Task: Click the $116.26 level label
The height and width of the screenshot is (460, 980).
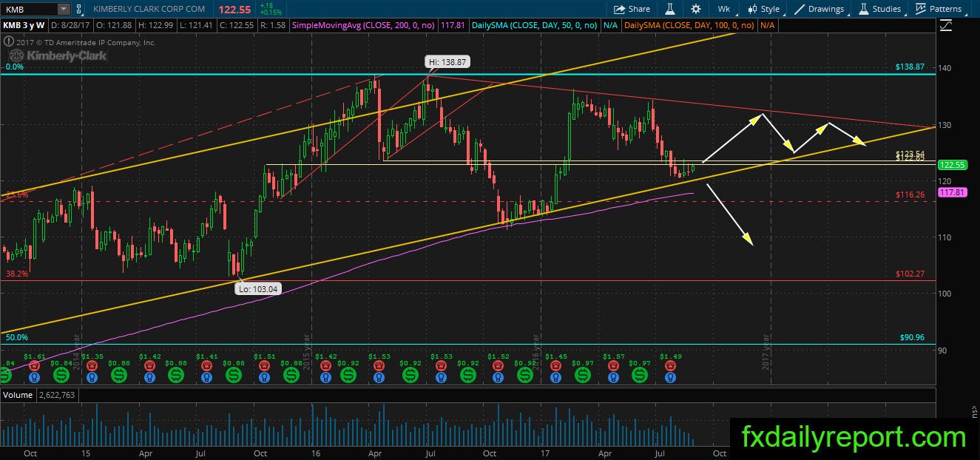Action: 909,195
